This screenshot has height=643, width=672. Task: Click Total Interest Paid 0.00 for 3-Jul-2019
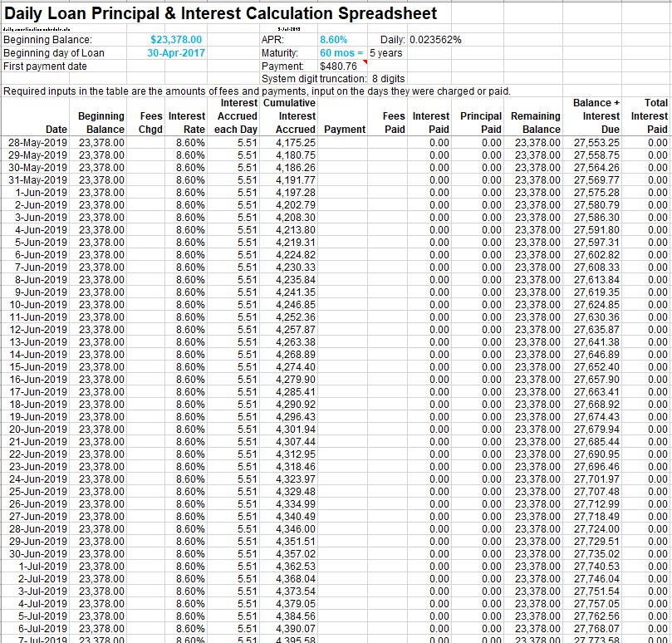click(x=657, y=591)
